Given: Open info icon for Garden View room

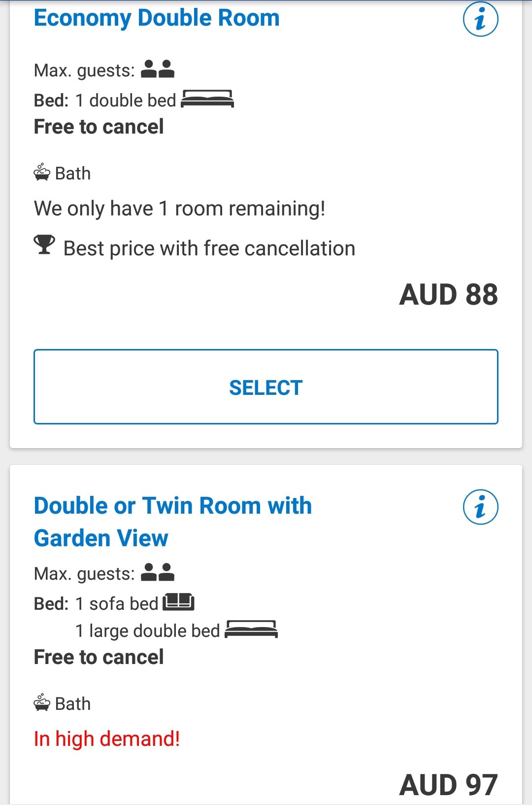Looking at the screenshot, I should coord(480,507).
